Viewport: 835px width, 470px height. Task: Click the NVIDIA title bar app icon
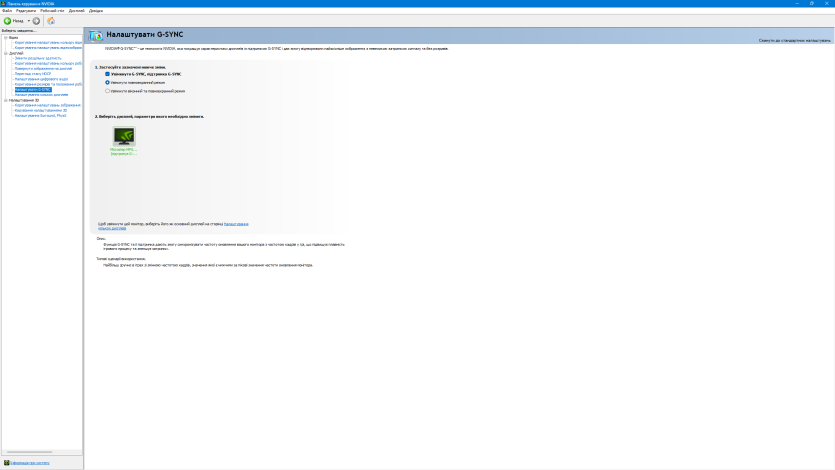click(x=3, y=3)
